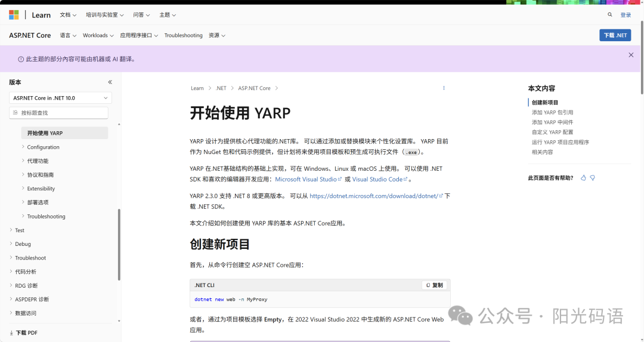The height and width of the screenshot is (342, 644).
Task: Expand the Debug tree node
Action: 11,244
